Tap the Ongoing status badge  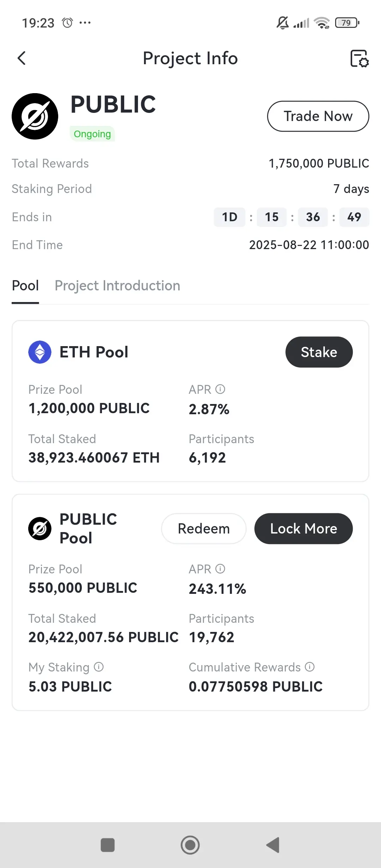pyautogui.click(x=92, y=134)
